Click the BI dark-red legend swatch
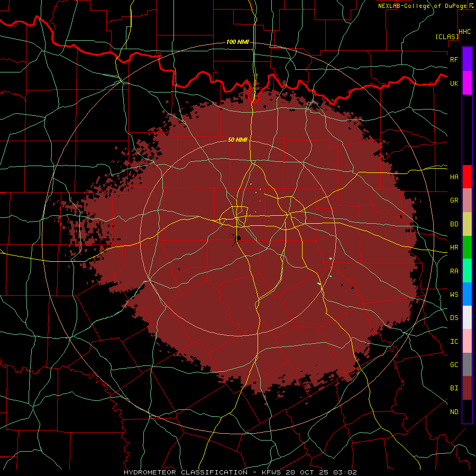 click(x=467, y=388)
